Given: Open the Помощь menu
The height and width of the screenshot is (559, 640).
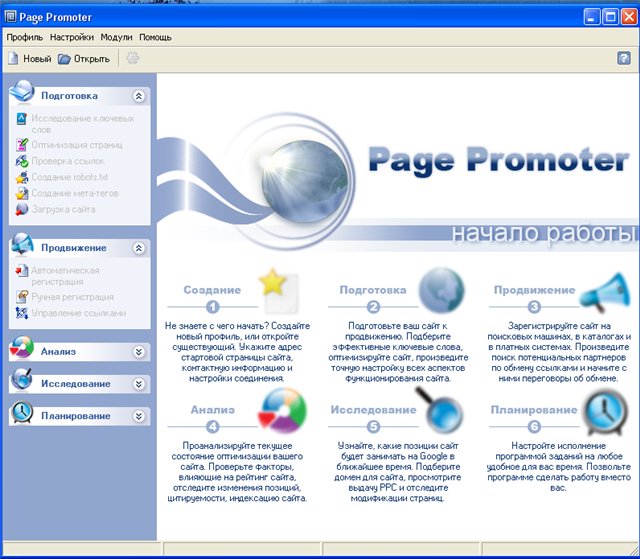Looking at the screenshot, I should (x=156, y=37).
